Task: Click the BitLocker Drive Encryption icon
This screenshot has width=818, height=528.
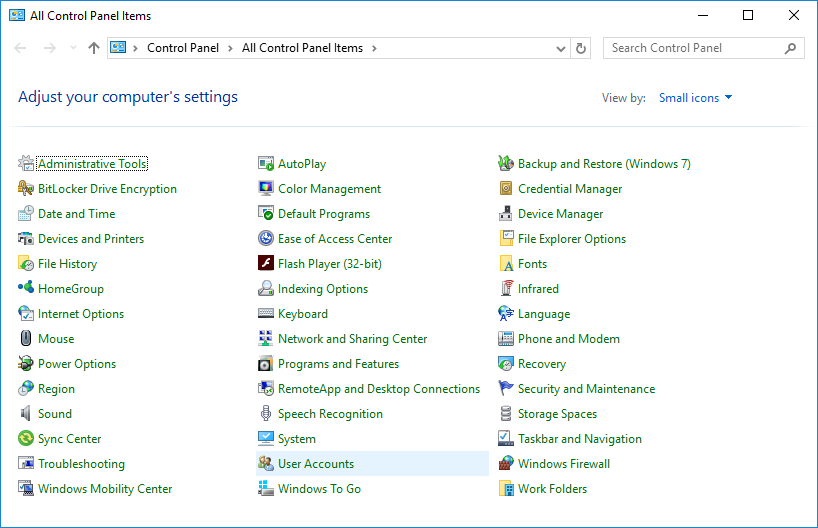Action: coord(26,189)
